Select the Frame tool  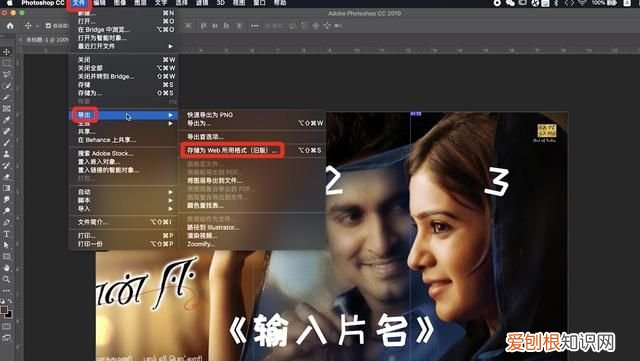(x=7, y=109)
